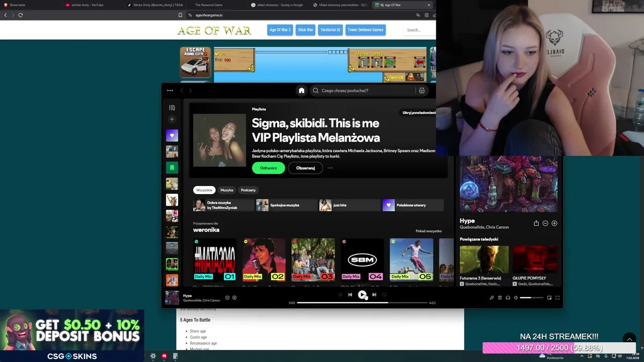Open Futurama 3 (fanserwis) related video
Viewport: 644px width, 362px height.
click(484, 265)
